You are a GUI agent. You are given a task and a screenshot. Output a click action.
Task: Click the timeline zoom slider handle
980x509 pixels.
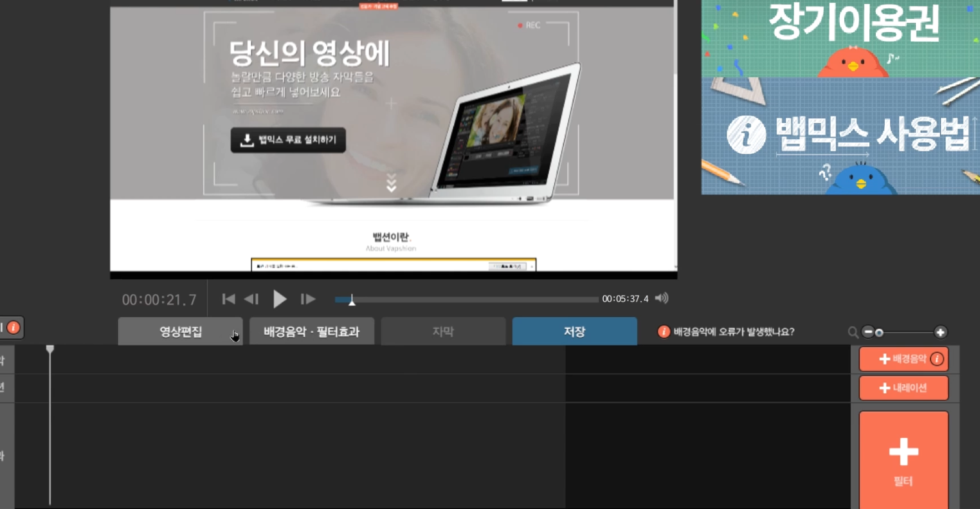[x=879, y=333]
